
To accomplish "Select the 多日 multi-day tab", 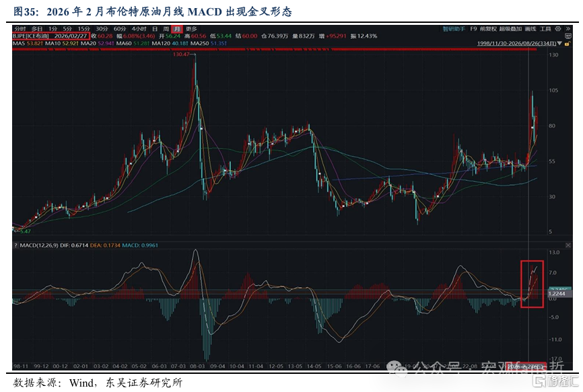I will [37, 29].
